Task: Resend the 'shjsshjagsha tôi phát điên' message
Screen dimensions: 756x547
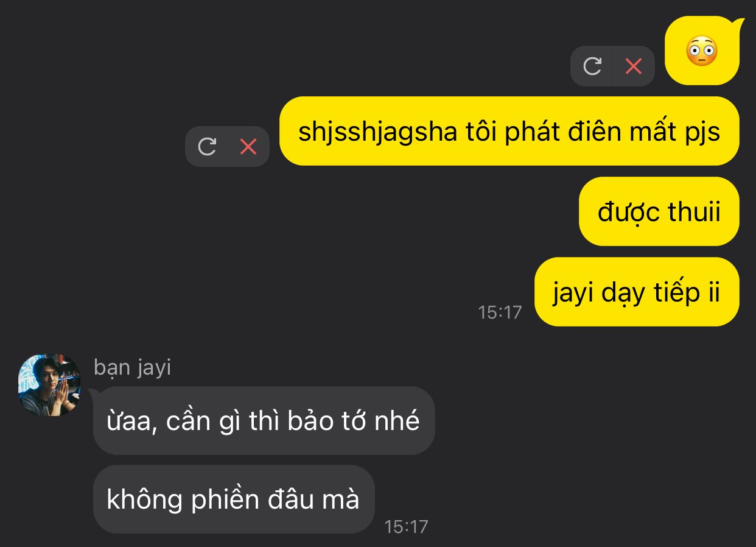Action: click(207, 146)
